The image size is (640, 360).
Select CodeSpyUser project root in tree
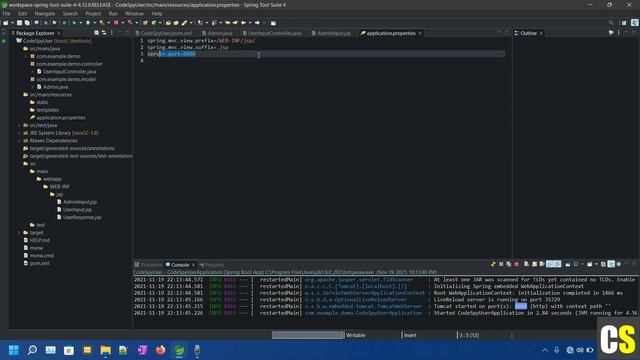pos(53,41)
